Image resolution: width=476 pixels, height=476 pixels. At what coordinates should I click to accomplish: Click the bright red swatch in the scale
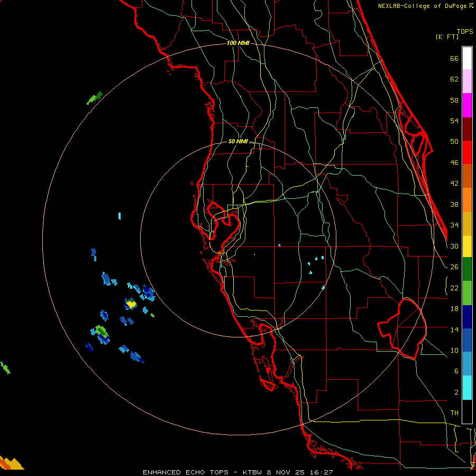click(x=467, y=152)
